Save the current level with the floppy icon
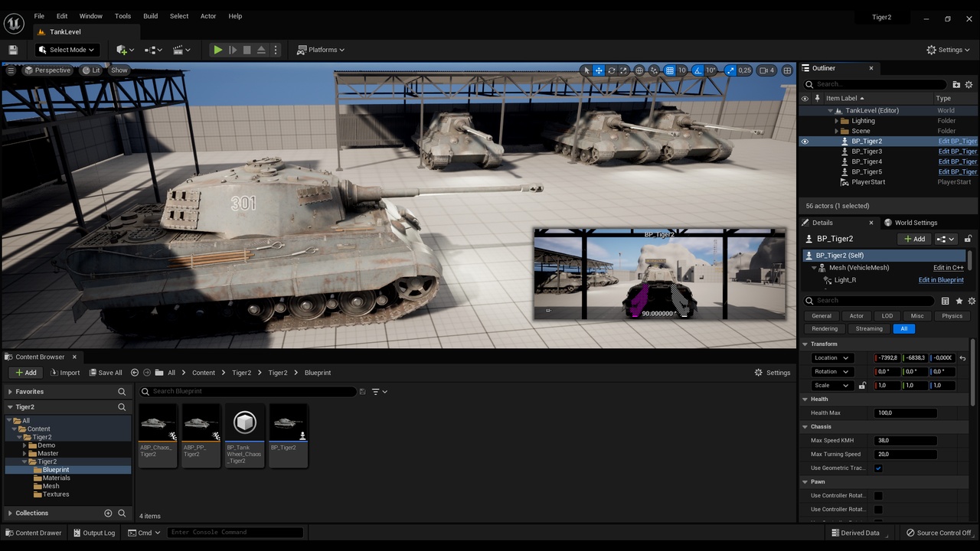This screenshot has height=551, width=980. pos(13,50)
